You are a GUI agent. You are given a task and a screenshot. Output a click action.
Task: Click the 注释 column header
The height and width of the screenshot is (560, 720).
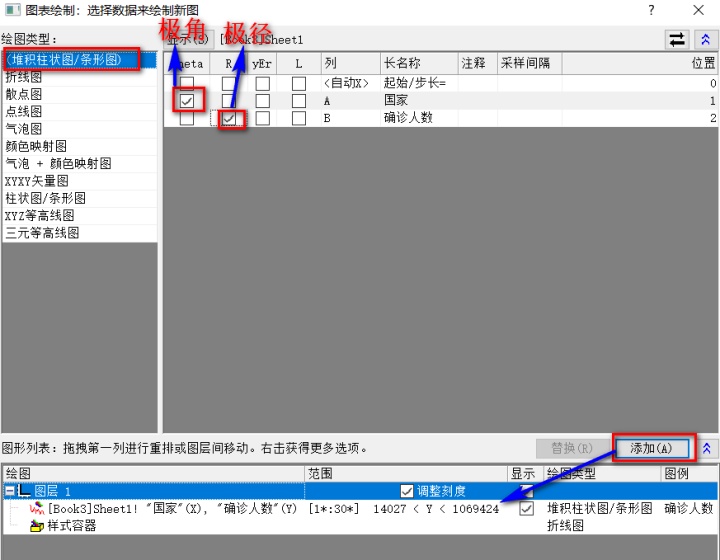tap(478, 63)
